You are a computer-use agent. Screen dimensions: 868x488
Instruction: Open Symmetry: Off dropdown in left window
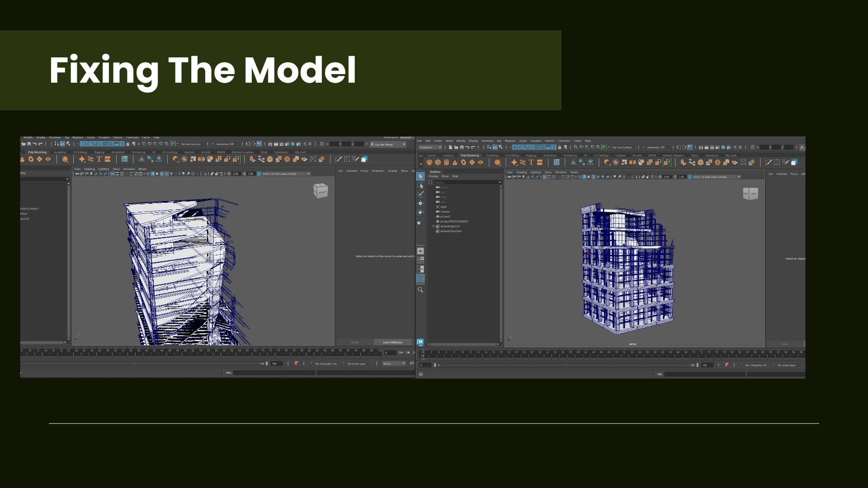coord(225,144)
